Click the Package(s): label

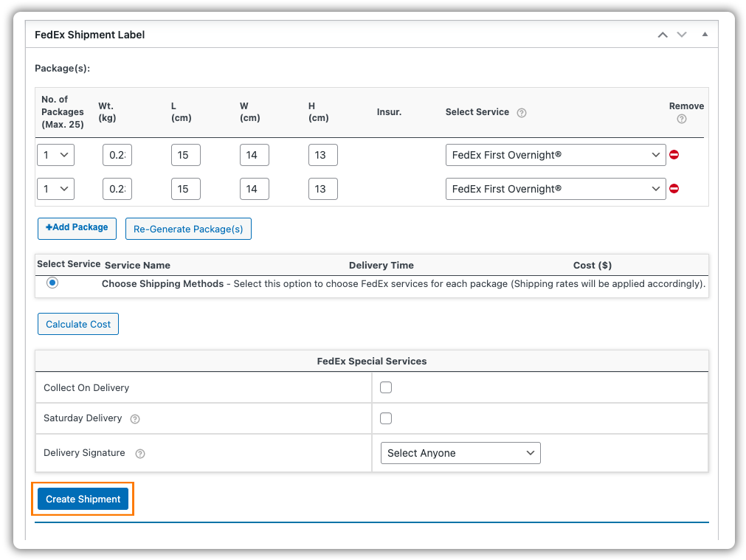[62, 69]
